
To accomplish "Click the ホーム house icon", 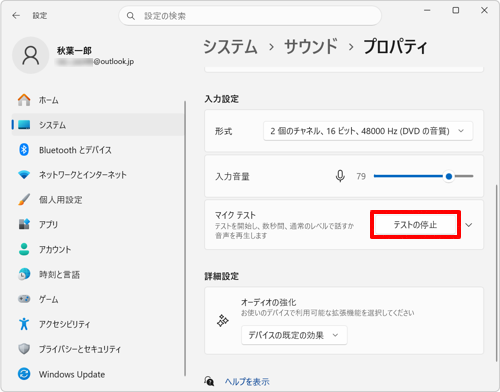I will click(24, 100).
